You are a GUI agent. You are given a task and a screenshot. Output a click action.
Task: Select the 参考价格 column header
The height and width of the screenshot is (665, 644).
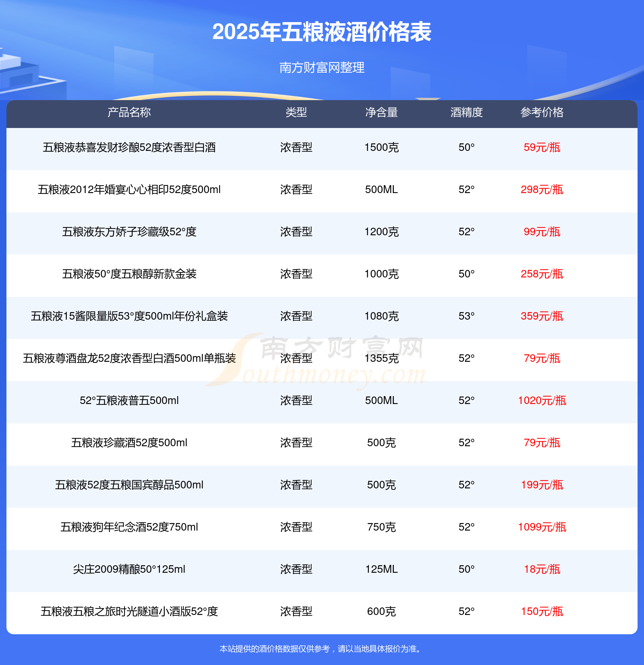coord(542,112)
